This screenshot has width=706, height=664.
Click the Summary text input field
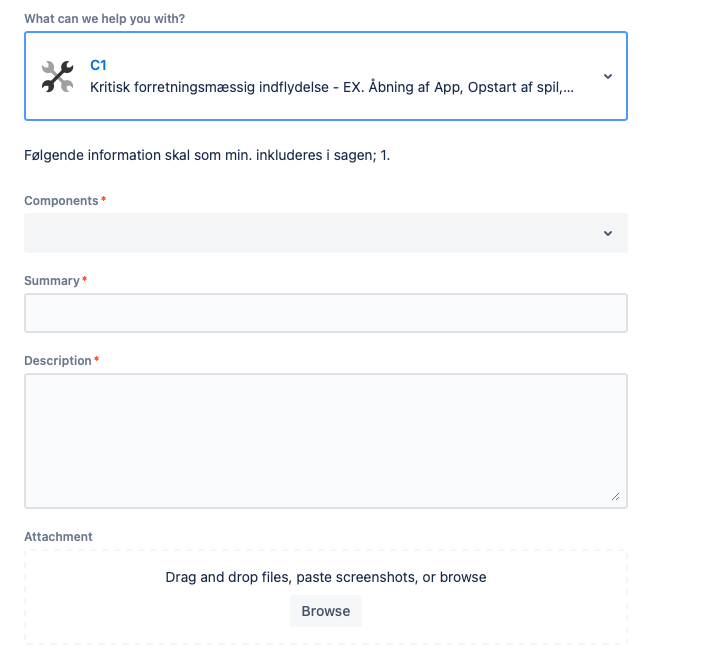coord(326,313)
